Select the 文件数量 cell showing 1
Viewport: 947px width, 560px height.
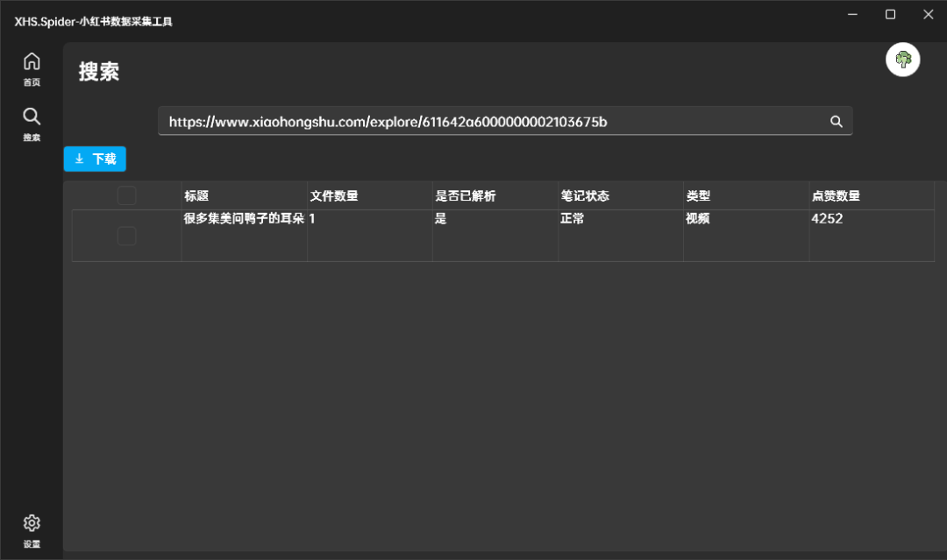[370, 236]
